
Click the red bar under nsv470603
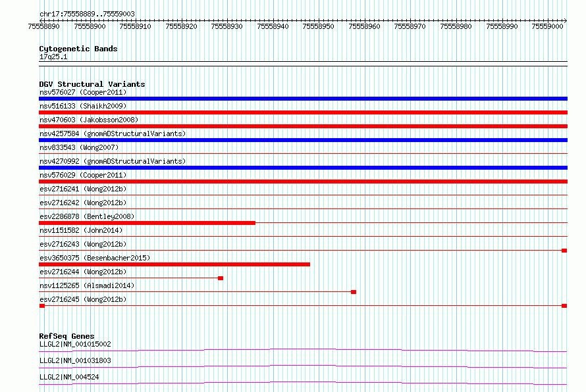303,126
